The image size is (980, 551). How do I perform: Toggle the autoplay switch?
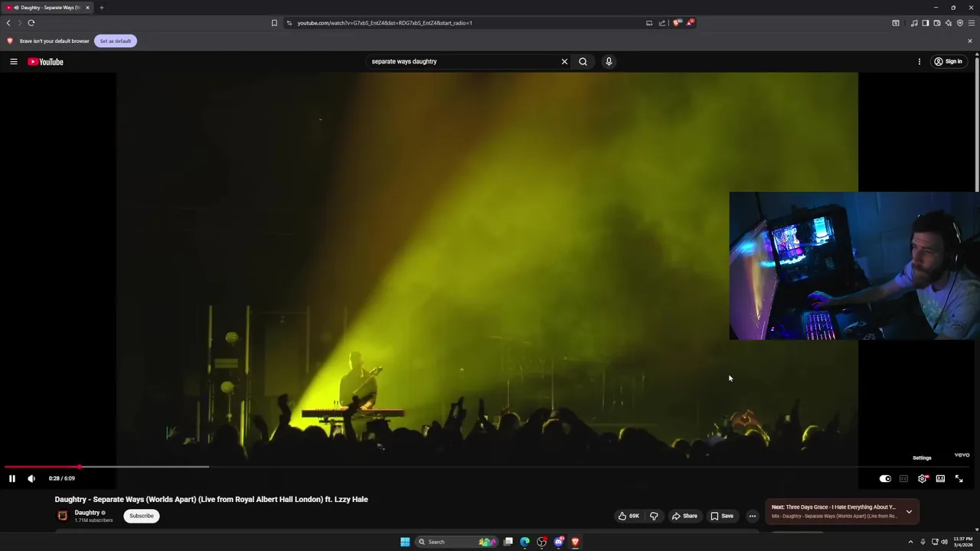click(x=885, y=478)
